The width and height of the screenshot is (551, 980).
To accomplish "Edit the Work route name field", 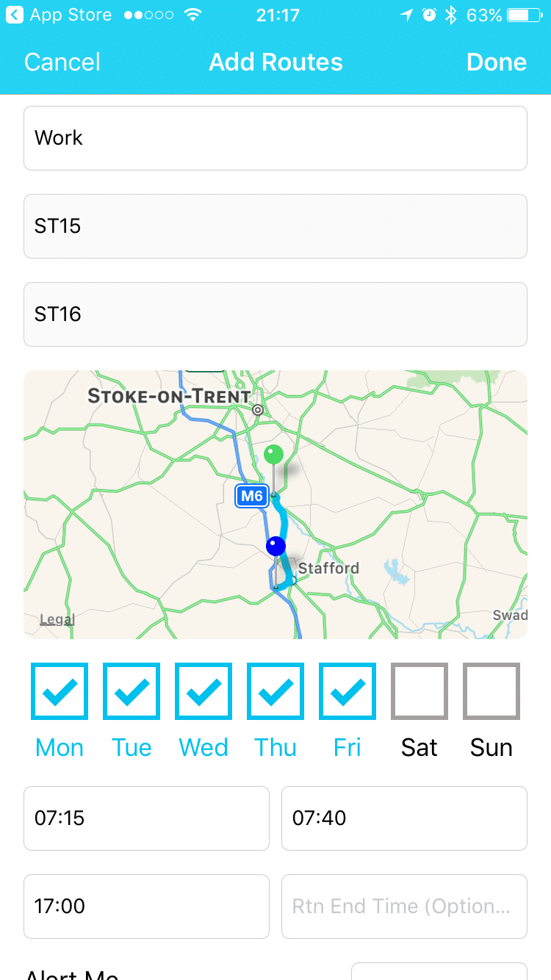I will pos(275,138).
